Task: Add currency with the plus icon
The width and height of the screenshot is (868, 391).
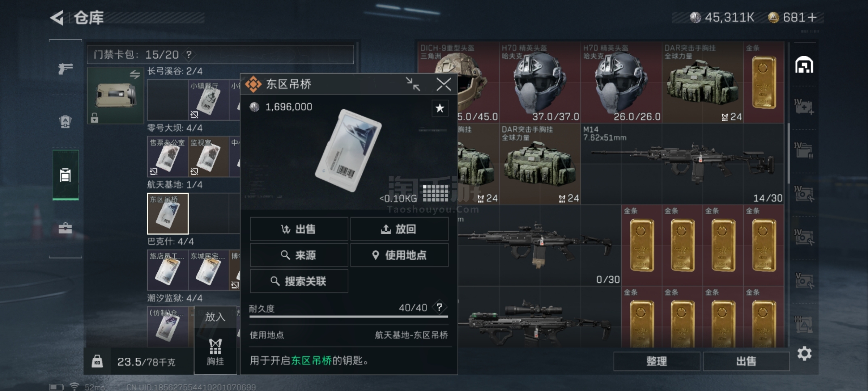Action: point(812,17)
